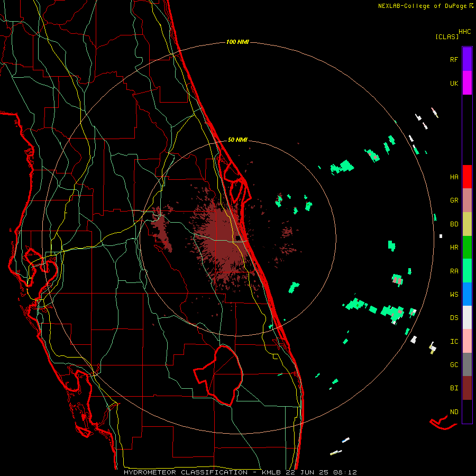Screen dimensions: 476x476
Task: Click the 100 NMI range ring label
Action: pos(237,42)
